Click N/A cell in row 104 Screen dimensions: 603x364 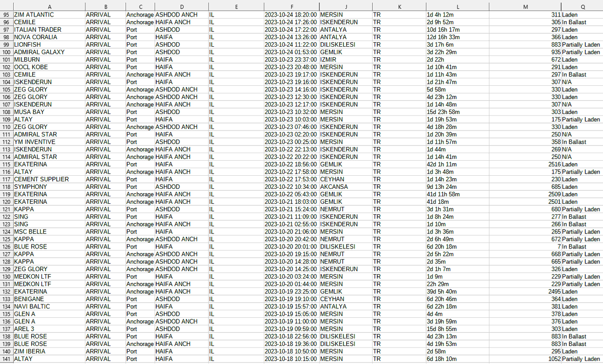point(582,82)
